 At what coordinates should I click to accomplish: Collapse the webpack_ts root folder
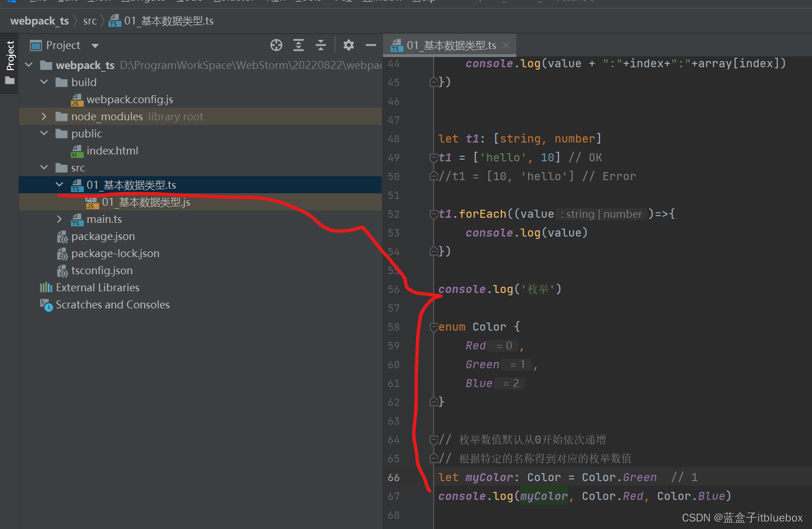pyautogui.click(x=29, y=65)
